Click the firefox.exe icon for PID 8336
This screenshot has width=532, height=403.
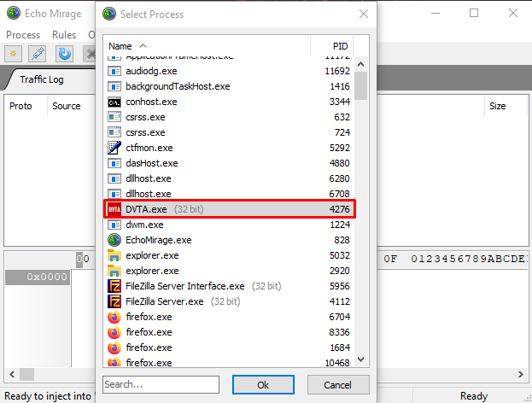click(114, 332)
